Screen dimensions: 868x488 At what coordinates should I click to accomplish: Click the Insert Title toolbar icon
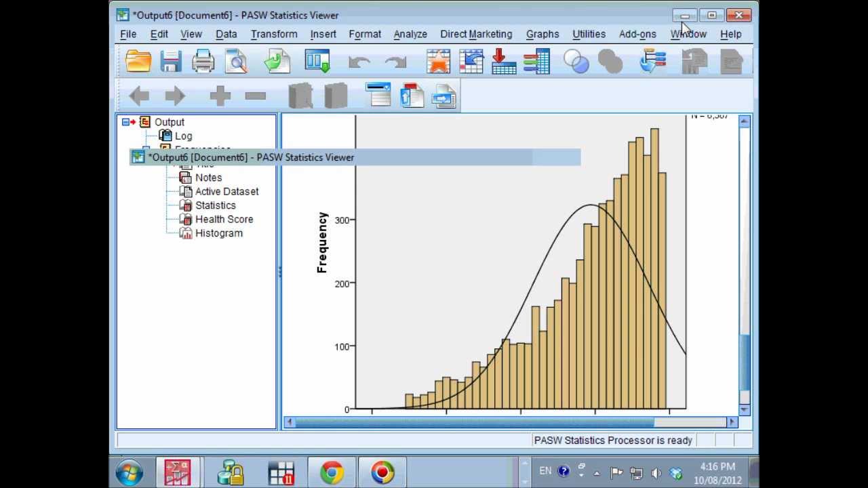pyautogui.click(x=412, y=96)
